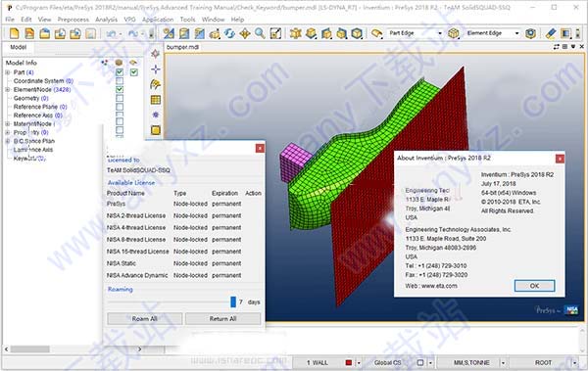588x371 pixels.
Task: Click the red wall color swatch in status bar
Action: (x=348, y=363)
